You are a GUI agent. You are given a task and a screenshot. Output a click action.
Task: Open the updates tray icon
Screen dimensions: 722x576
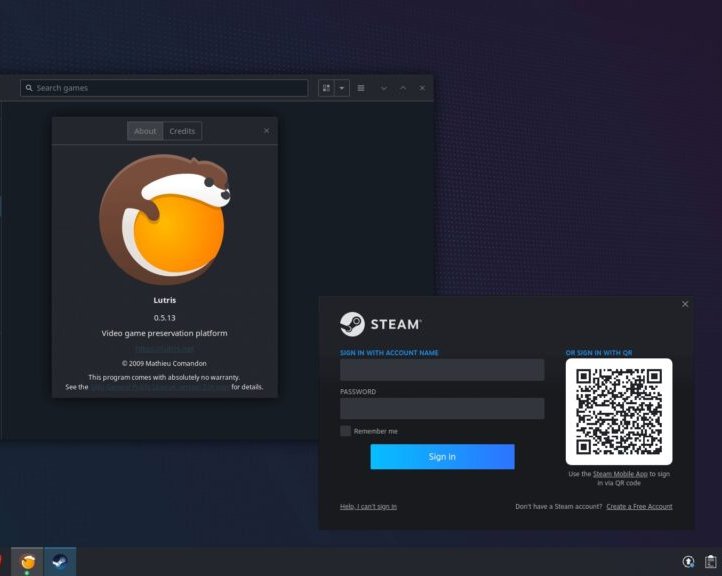click(x=688, y=562)
